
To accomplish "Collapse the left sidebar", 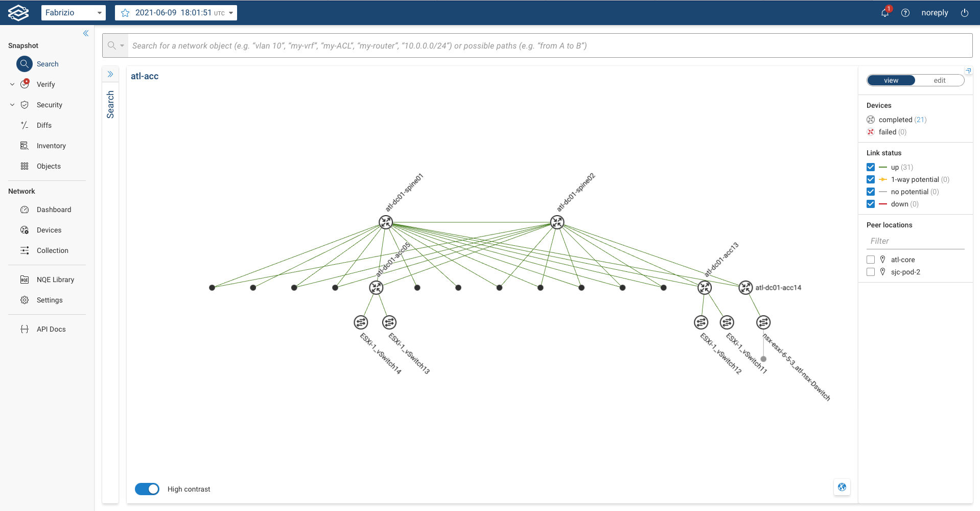I will click(86, 33).
